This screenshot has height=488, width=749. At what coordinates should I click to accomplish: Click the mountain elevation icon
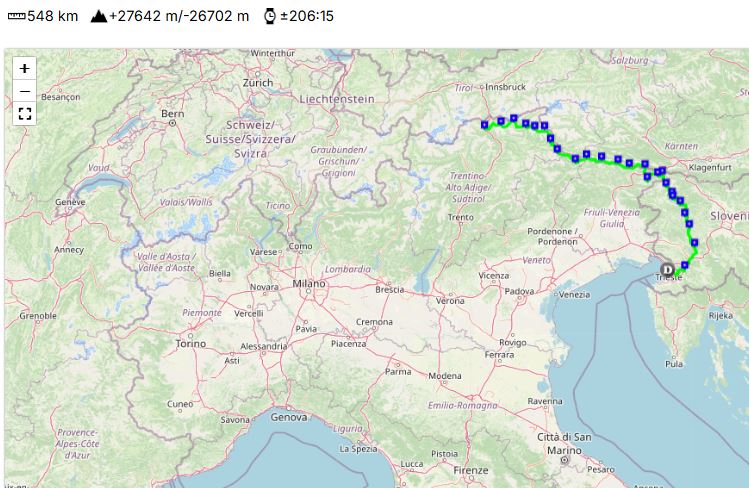(x=99, y=16)
